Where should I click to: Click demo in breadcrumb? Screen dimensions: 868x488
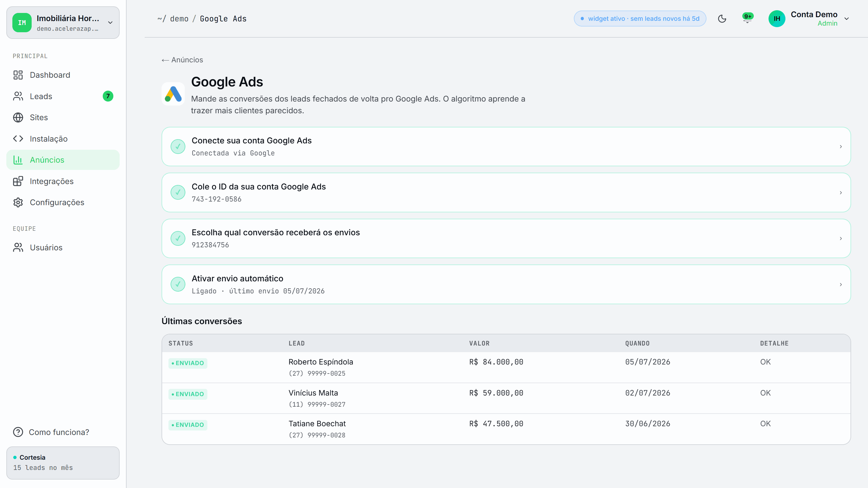179,19
